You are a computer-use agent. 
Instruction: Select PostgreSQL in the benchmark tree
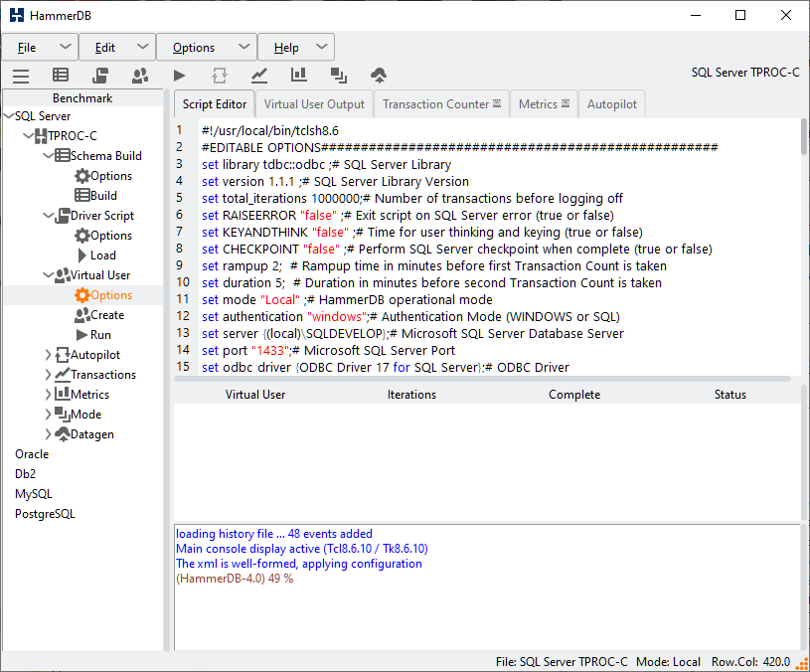(45, 514)
